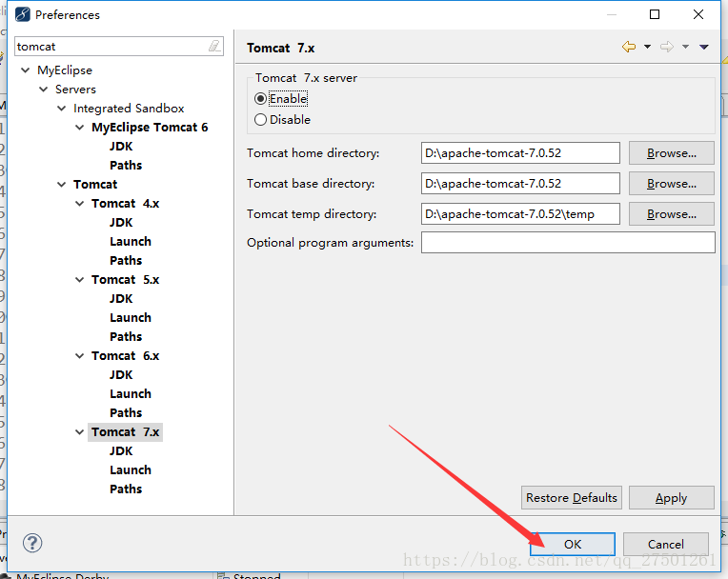Image resolution: width=728 pixels, height=579 pixels.
Task: Select MyEclipse Tomcat 6 tree item
Action: coord(150,127)
